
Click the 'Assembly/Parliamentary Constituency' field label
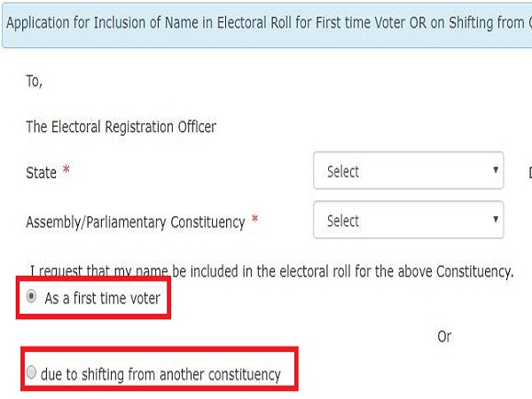pyautogui.click(x=135, y=223)
